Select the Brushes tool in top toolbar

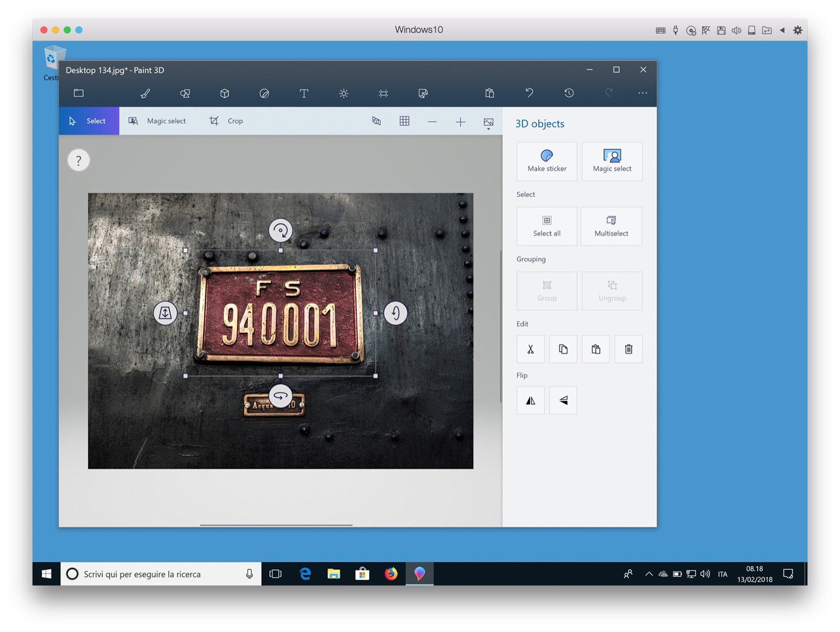coord(145,94)
